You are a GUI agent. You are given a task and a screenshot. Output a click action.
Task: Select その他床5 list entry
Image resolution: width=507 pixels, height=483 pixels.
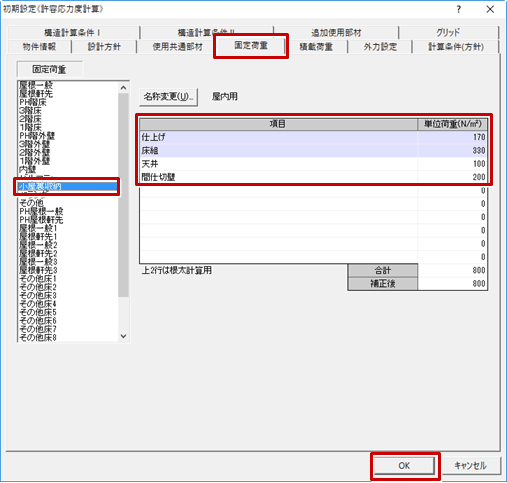pyautogui.click(x=38, y=313)
